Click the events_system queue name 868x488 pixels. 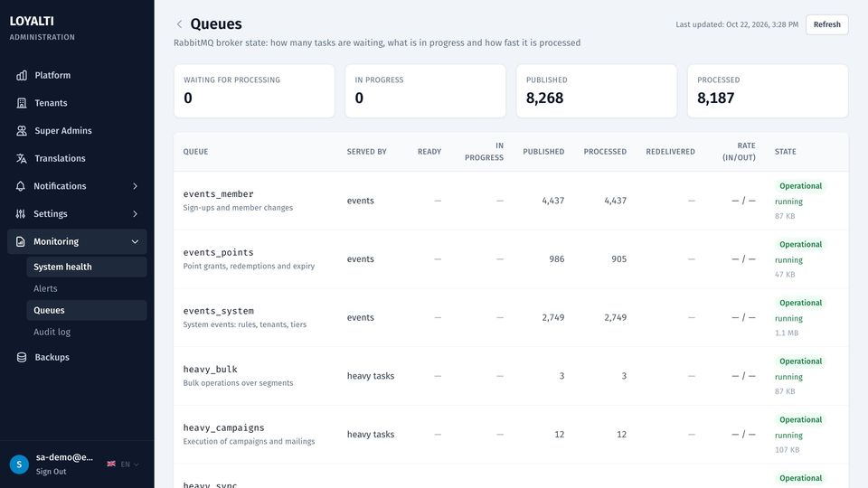pyautogui.click(x=218, y=311)
